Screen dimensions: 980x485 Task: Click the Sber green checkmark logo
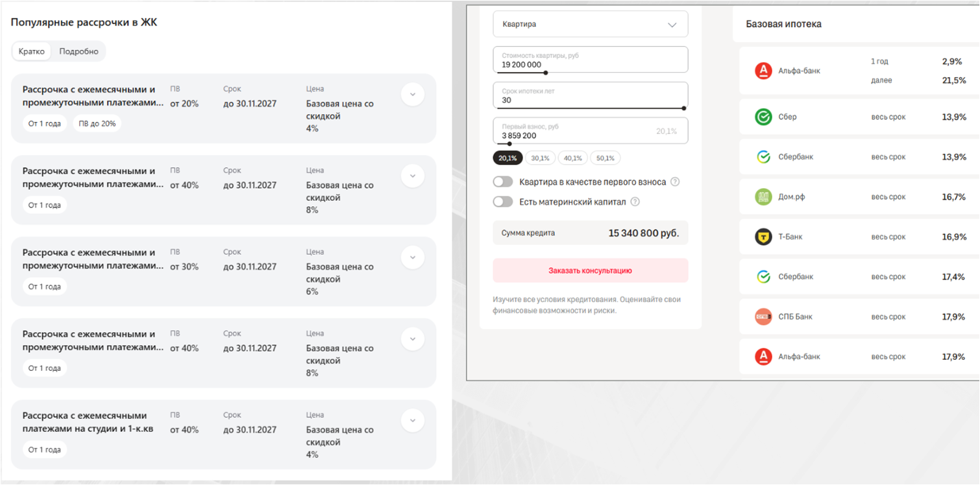pos(763,117)
